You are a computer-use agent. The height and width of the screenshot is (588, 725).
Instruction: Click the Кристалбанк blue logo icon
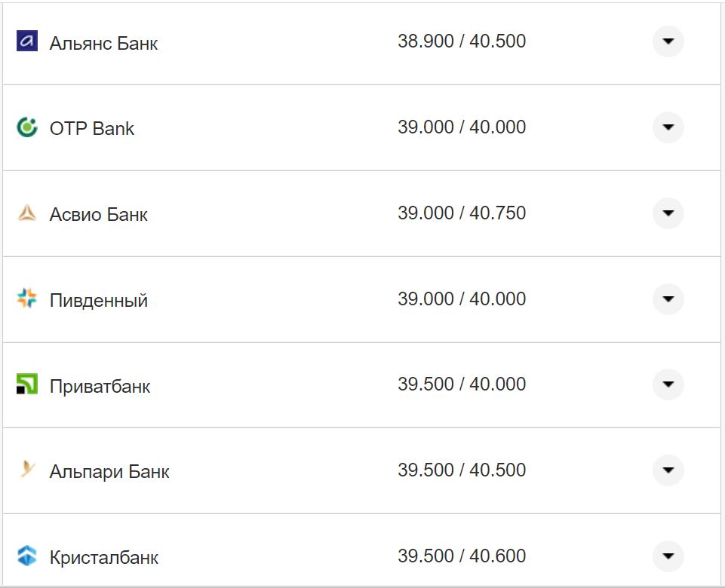(27, 557)
